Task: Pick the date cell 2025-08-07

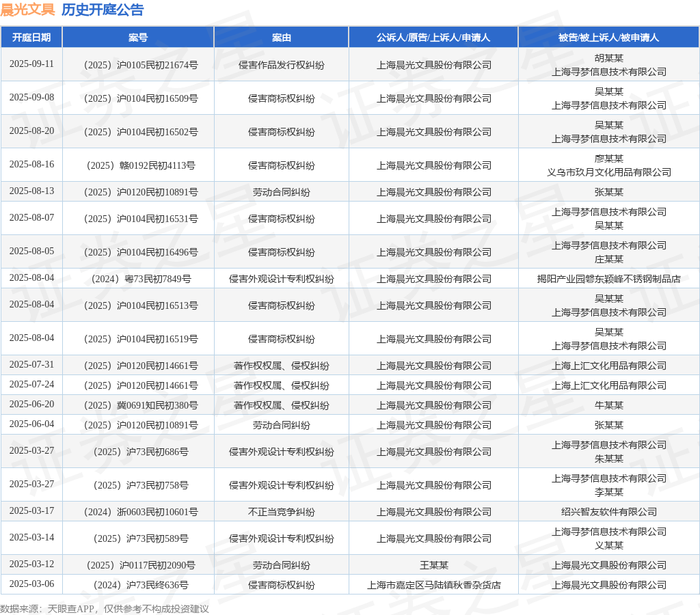Action: click(x=31, y=218)
